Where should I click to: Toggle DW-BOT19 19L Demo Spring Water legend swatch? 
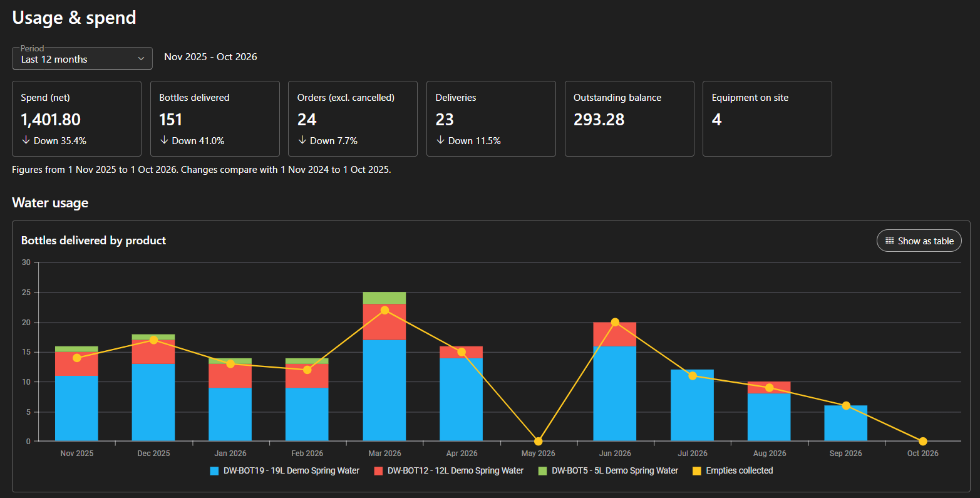(x=214, y=470)
